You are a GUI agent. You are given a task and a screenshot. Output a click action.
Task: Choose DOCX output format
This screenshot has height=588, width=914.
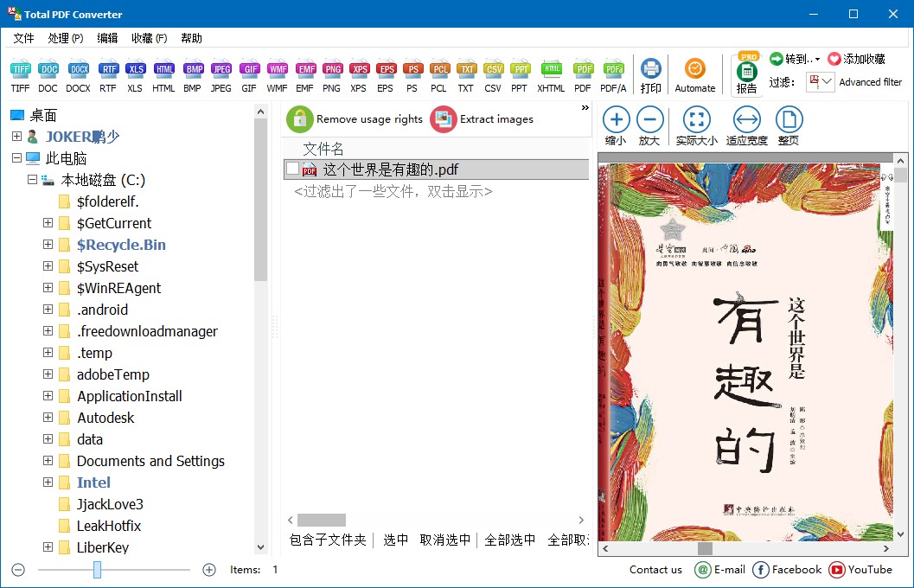pos(78,76)
